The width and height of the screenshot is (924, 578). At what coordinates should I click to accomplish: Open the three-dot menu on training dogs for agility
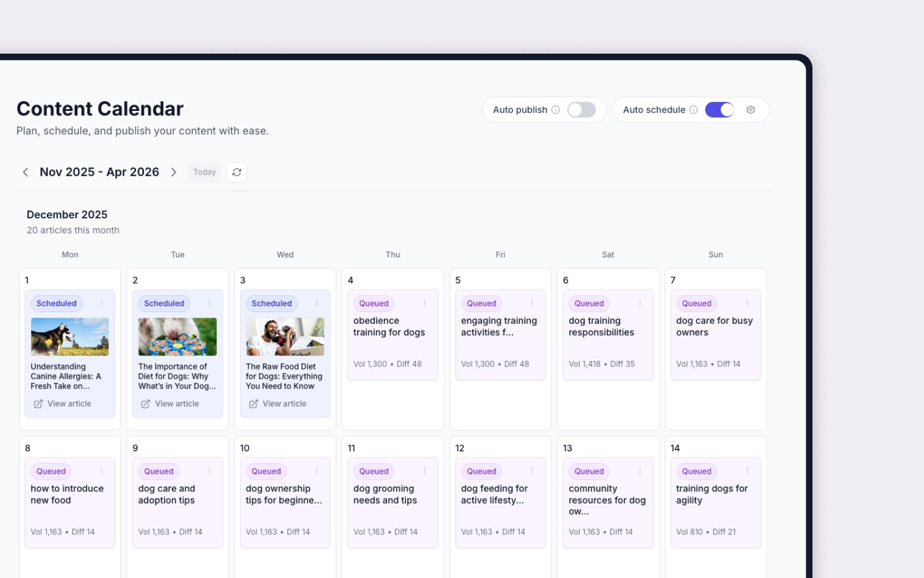tap(747, 471)
